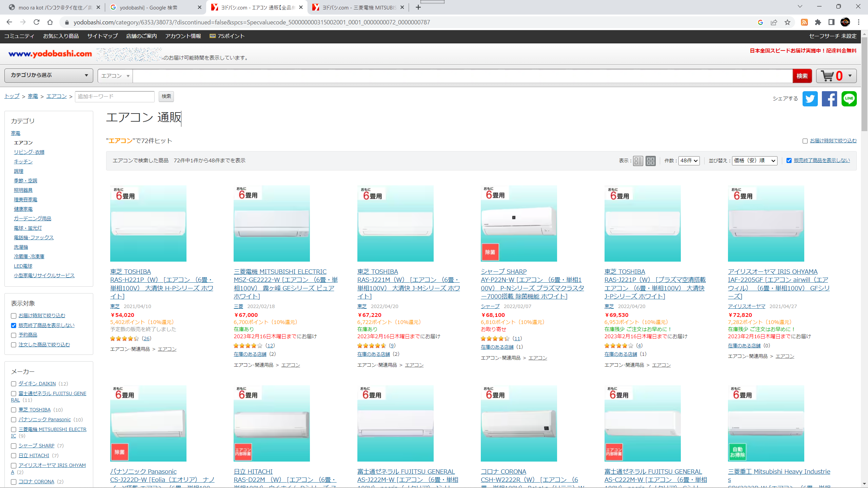Open シャープ AY-P22N-W product link

[532, 284]
